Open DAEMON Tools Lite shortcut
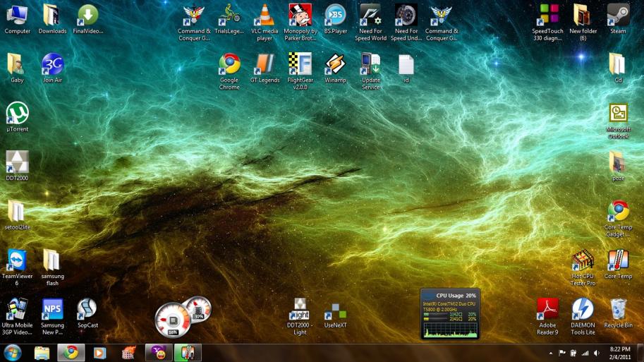 pos(582,310)
